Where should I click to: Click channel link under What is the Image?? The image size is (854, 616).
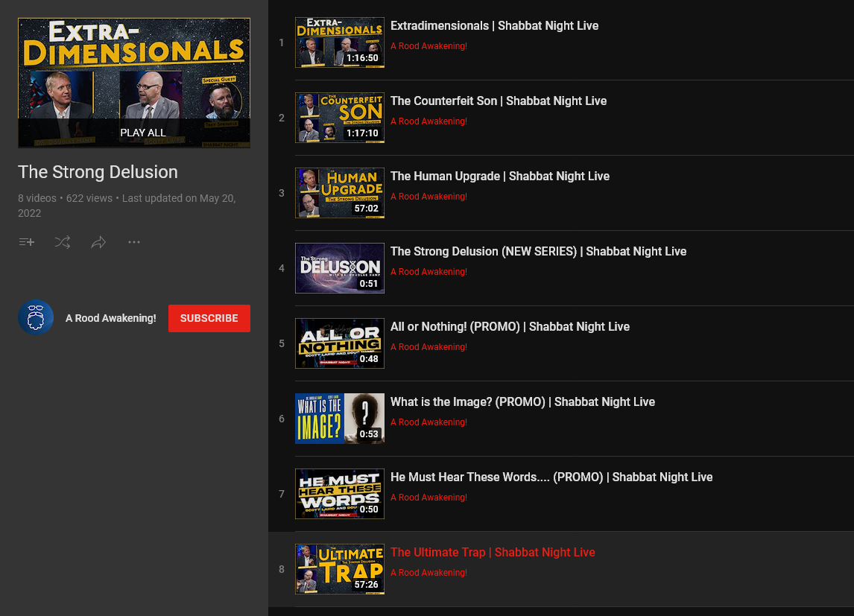click(428, 422)
